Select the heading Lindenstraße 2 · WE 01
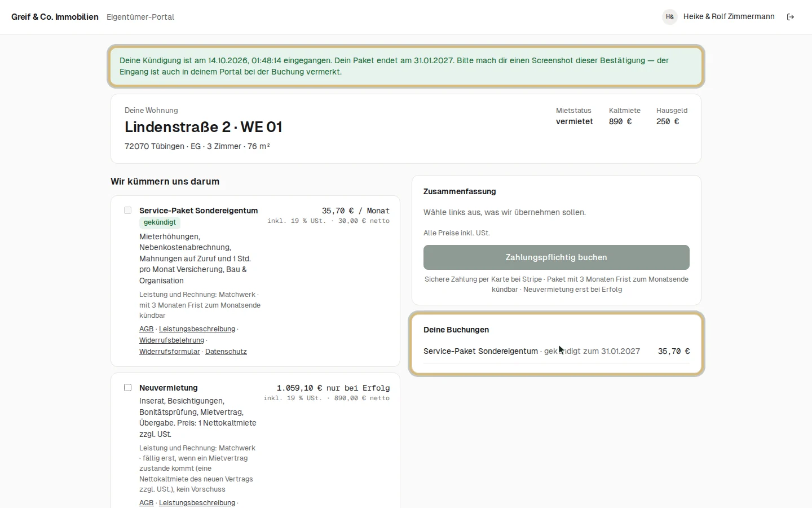Image resolution: width=812 pixels, height=508 pixels. click(204, 127)
